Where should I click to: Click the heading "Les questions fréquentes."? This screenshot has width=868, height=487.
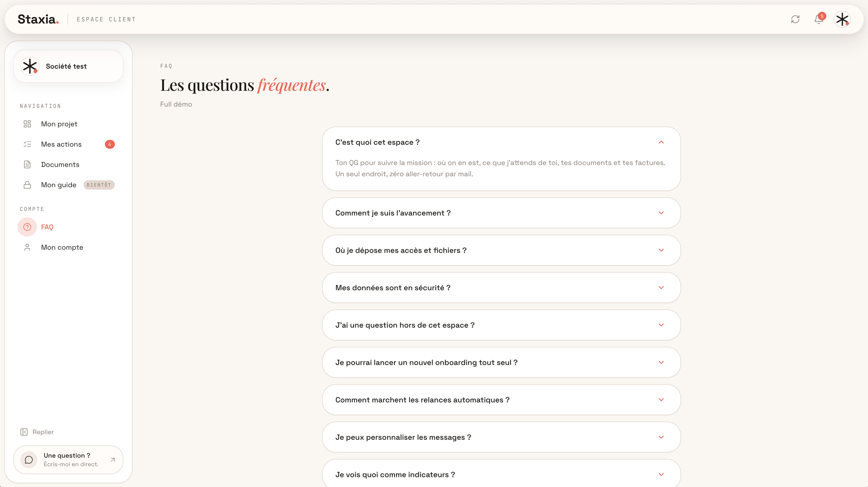tap(245, 85)
